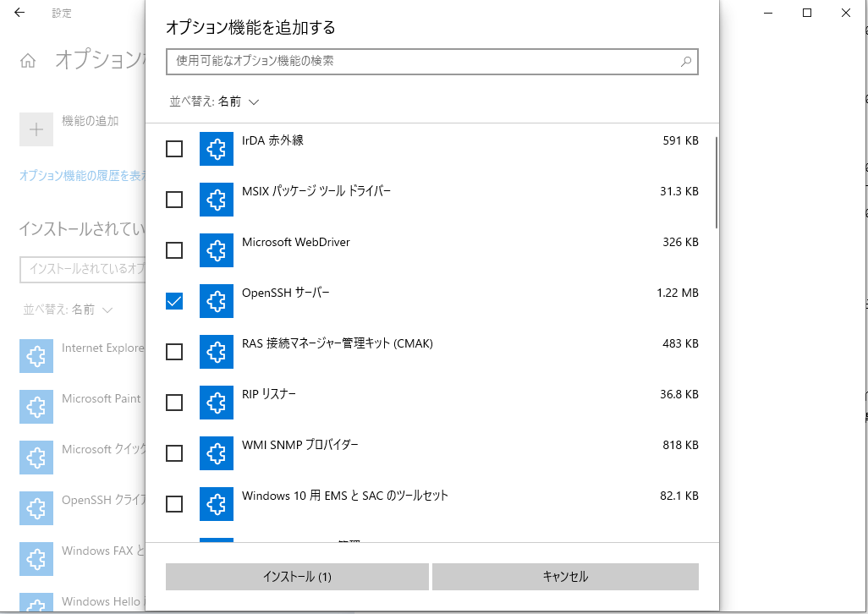Click the Windows FAX installed feature icon
The width and height of the screenshot is (868, 614).
click(36, 559)
